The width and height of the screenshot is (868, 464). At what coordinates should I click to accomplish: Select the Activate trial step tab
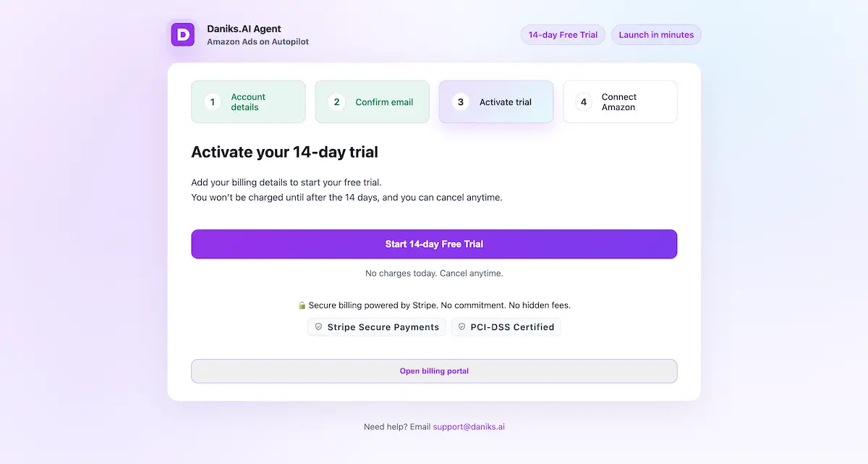point(496,102)
